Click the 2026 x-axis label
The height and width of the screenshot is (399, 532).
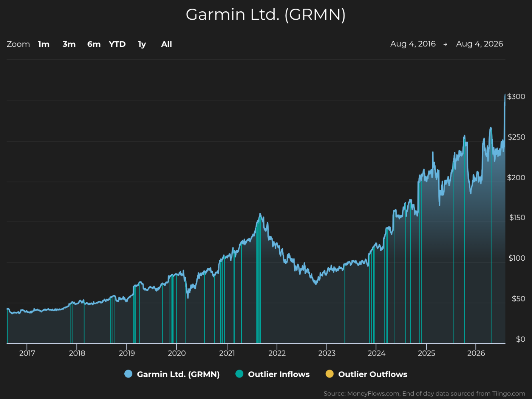[x=476, y=353]
